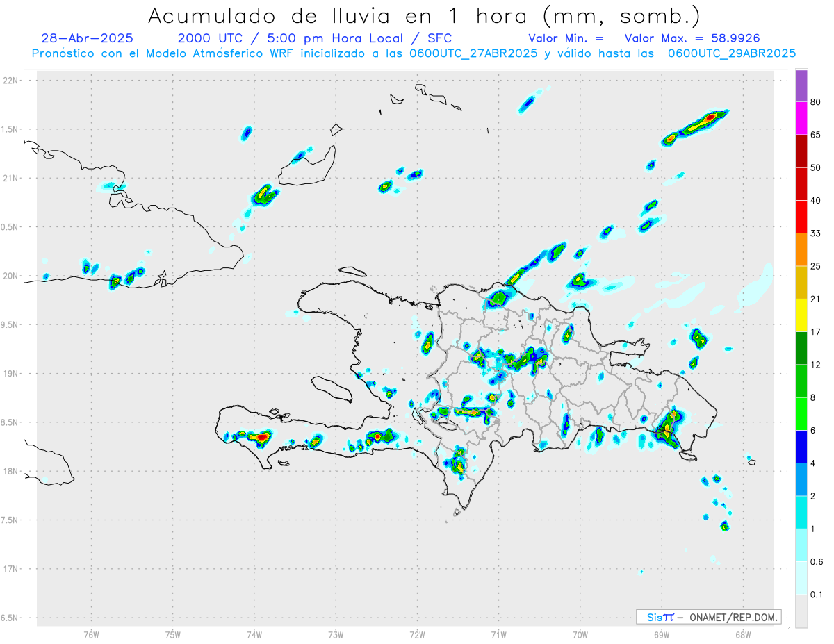Click the '73W' longitude label

(336, 635)
